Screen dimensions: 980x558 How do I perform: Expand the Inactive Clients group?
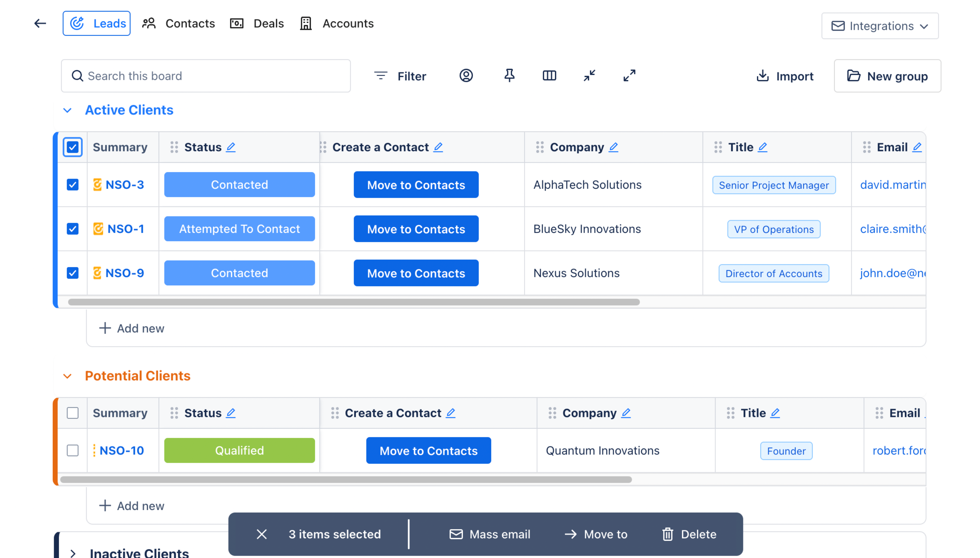(73, 553)
